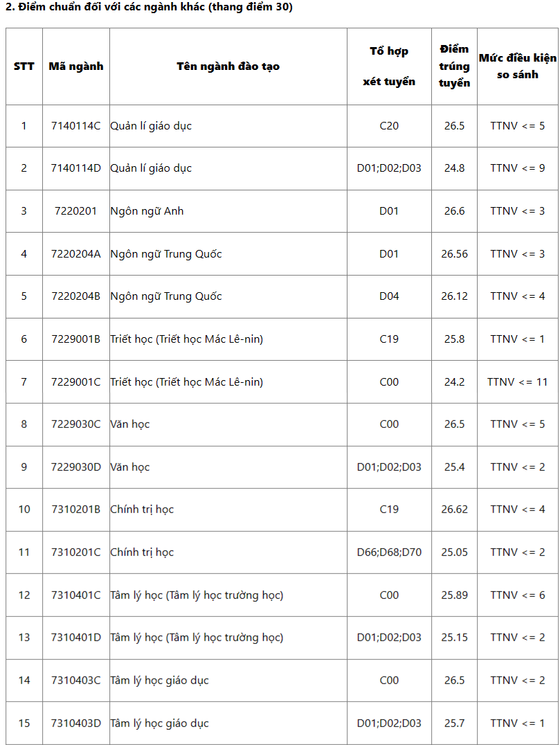Click the D66;D68;D70 combination cell
This screenshot has width=560, height=745.
coord(389,553)
